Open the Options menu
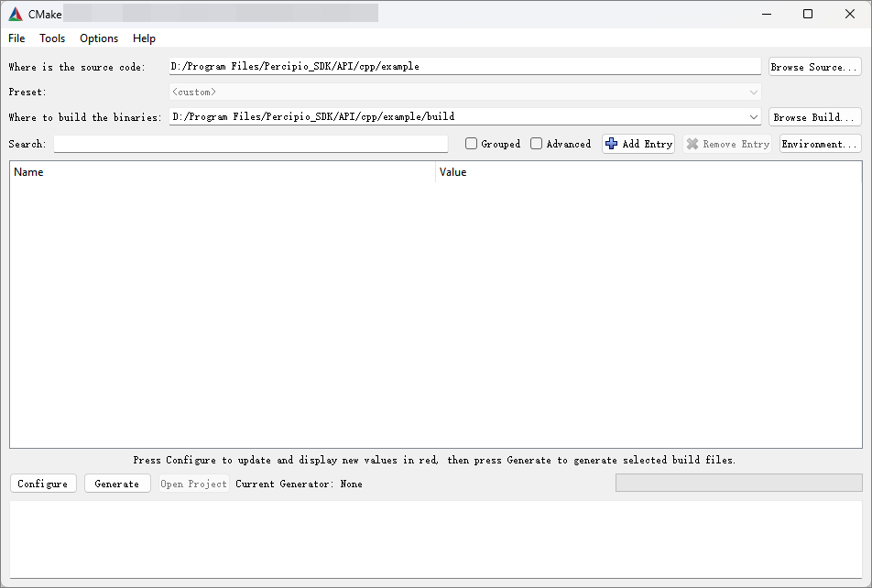The height and width of the screenshot is (588, 872). tap(99, 38)
